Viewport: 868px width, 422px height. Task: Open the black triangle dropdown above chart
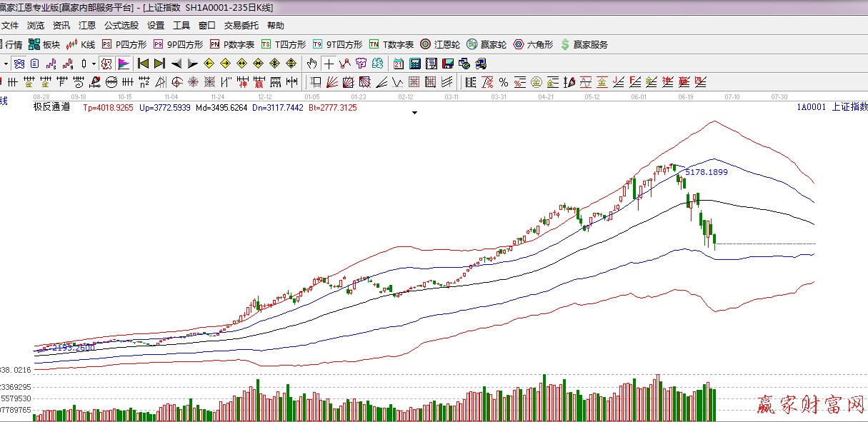click(414, 112)
